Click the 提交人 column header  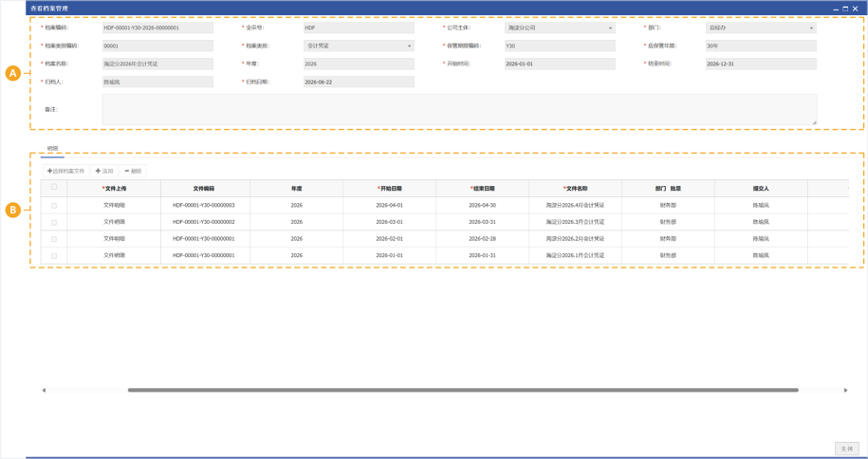(761, 189)
